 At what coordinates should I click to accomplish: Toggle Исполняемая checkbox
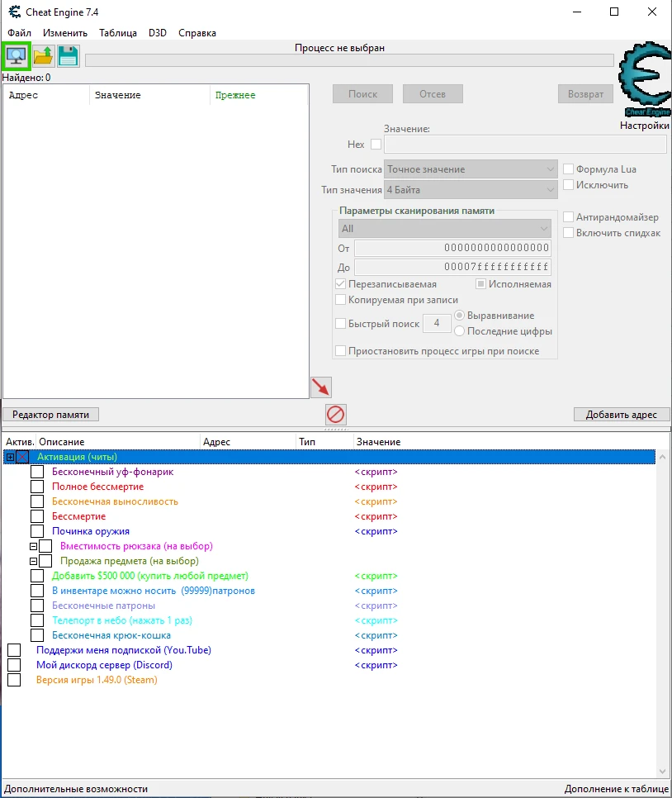click(x=480, y=284)
